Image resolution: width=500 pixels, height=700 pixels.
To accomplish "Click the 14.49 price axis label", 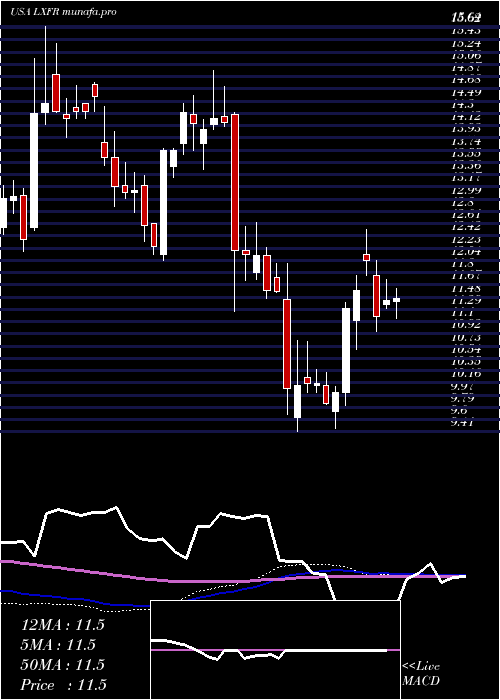I will [467, 92].
